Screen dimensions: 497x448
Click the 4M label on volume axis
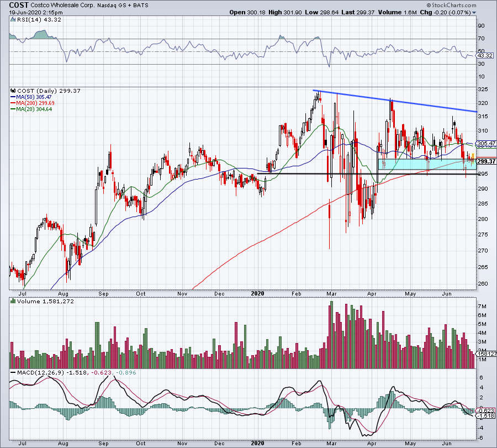click(x=482, y=333)
